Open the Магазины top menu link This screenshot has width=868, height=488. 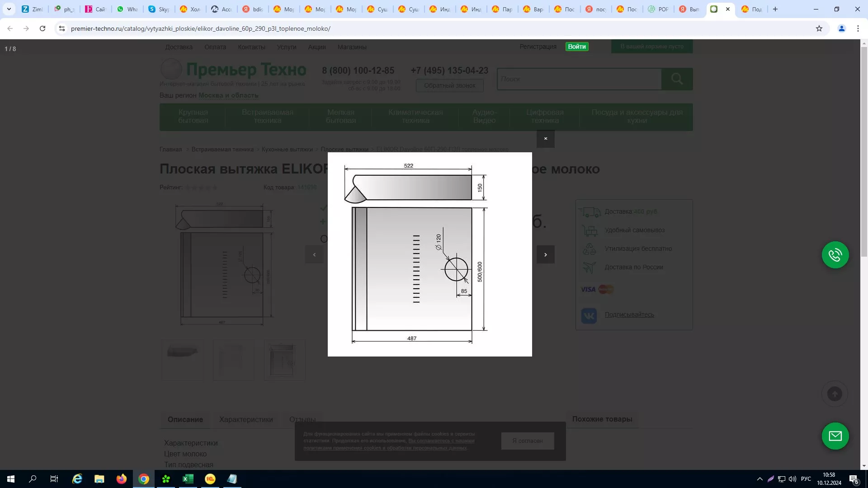pyautogui.click(x=352, y=47)
